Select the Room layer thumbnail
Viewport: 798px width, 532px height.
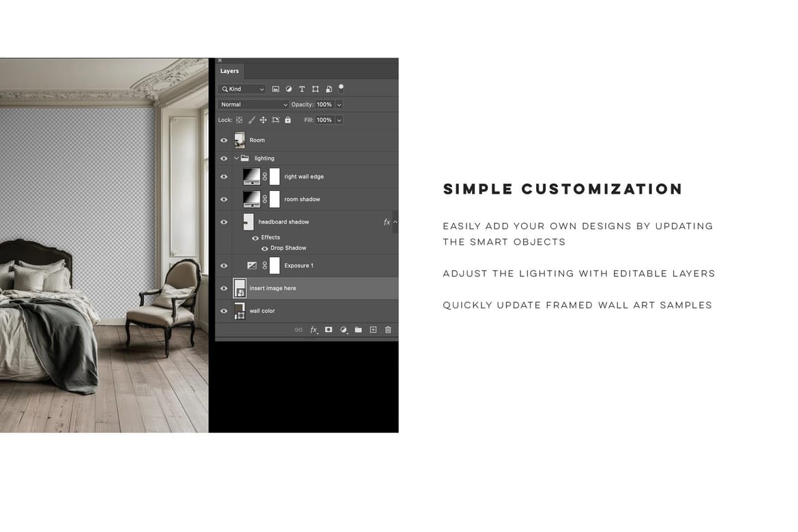click(239, 140)
